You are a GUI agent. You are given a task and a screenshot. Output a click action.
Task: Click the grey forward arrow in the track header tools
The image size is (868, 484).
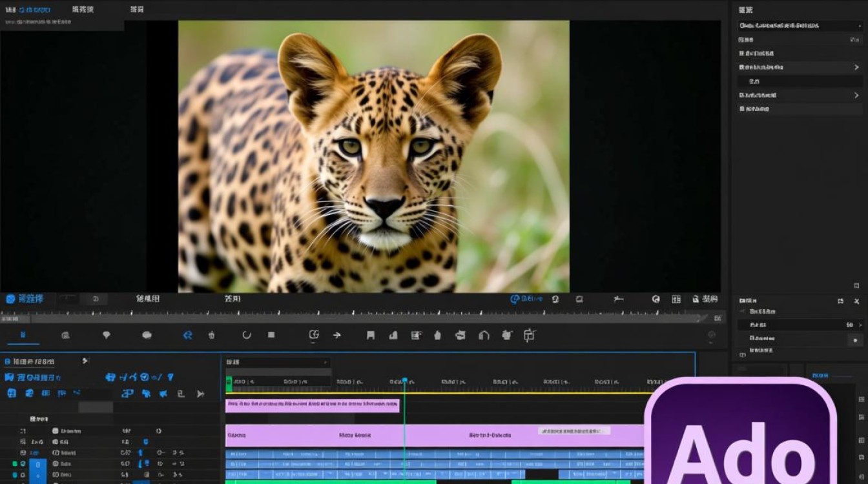(x=200, y=394)
